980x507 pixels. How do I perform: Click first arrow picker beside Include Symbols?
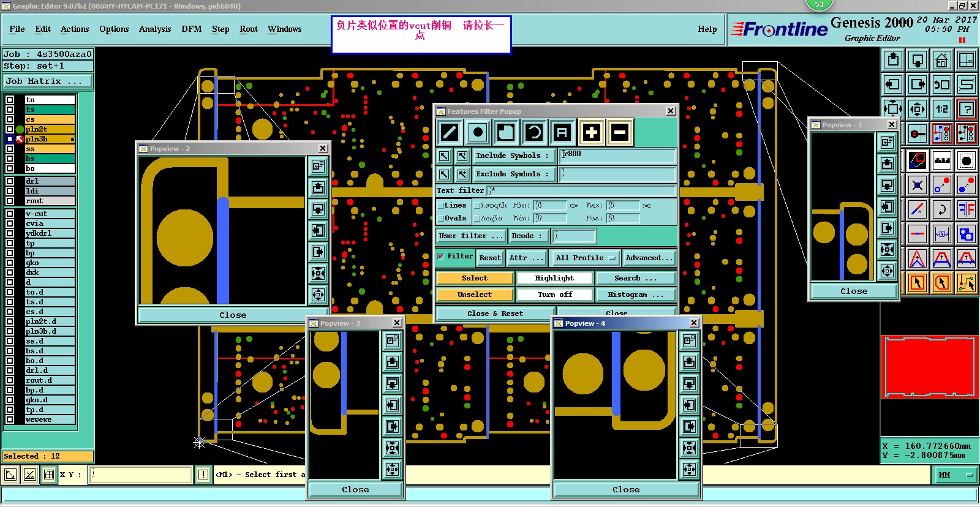click(x=444, y=156)
